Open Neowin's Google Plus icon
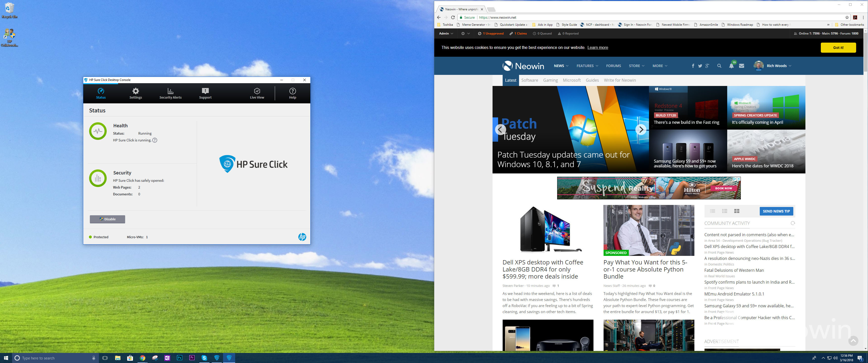The image size is (868, 363). 707,66
